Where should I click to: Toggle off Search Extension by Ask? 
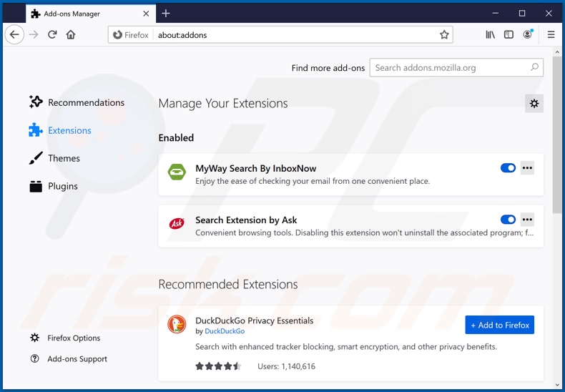[508, 220]
